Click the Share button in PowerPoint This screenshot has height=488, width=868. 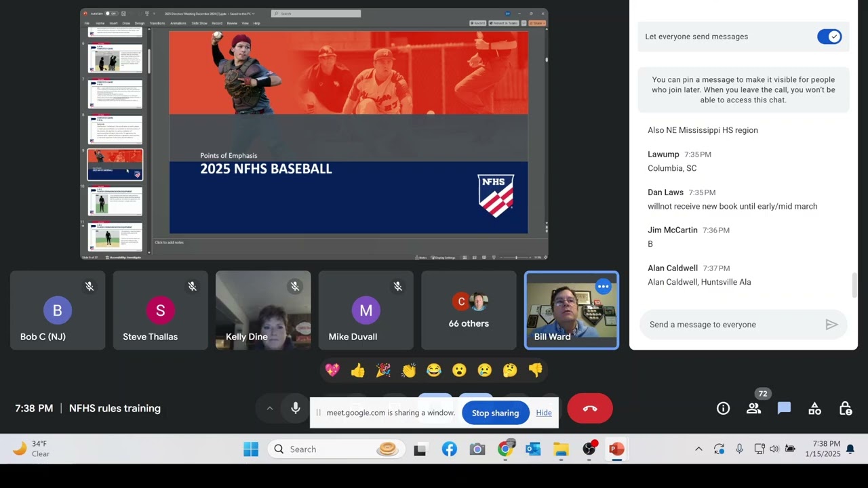[x=537, y=23]
